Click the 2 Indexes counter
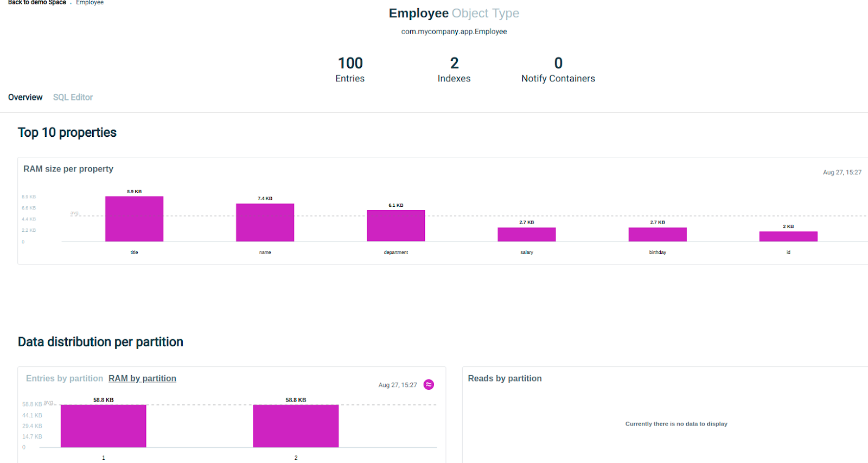This screenshot has height=463, width=868. (454, 69)
